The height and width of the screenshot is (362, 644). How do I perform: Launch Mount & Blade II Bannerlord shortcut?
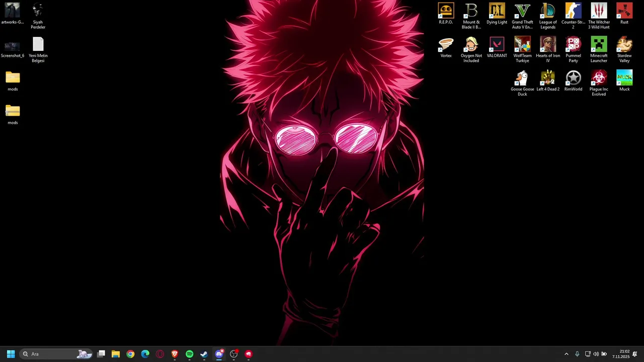(471, 16)
